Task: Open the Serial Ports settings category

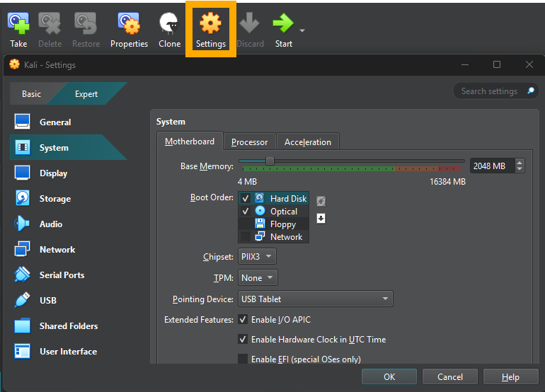Action: click(68, 275)
